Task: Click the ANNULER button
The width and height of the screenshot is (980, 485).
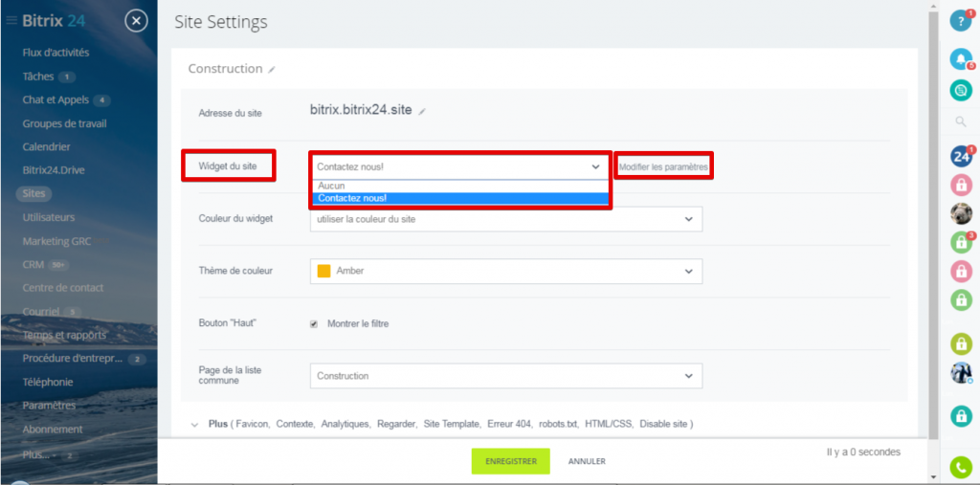Action: tap(587, 461)
